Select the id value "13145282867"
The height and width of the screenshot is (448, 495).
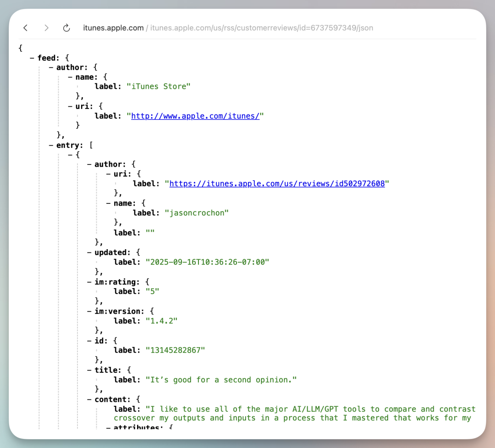point(175,350)
